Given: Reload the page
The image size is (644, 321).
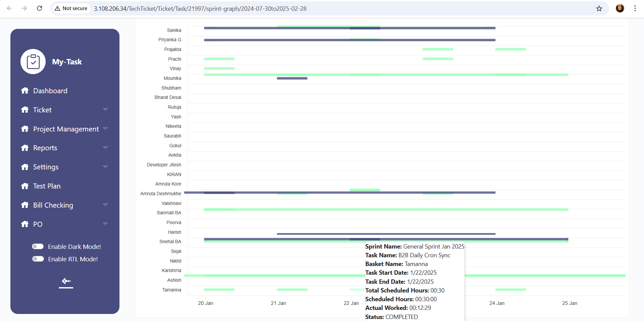Looking at the screenshot, I should tap(39, 8).
